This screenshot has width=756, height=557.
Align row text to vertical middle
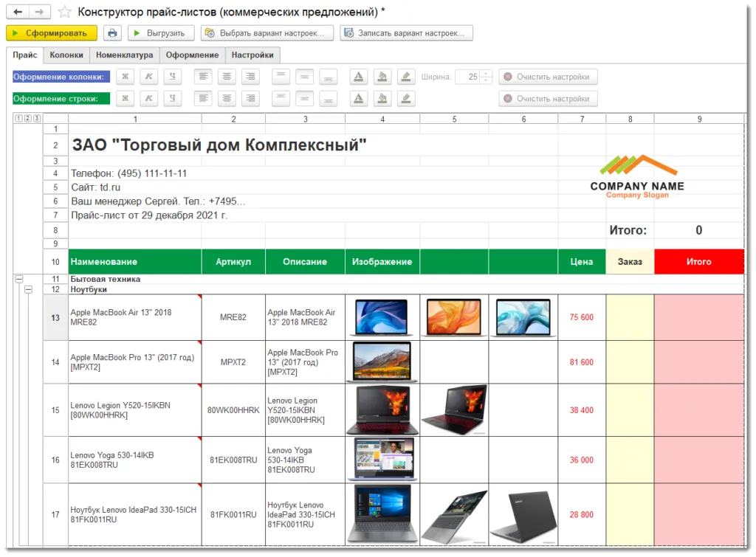[304, 99]
